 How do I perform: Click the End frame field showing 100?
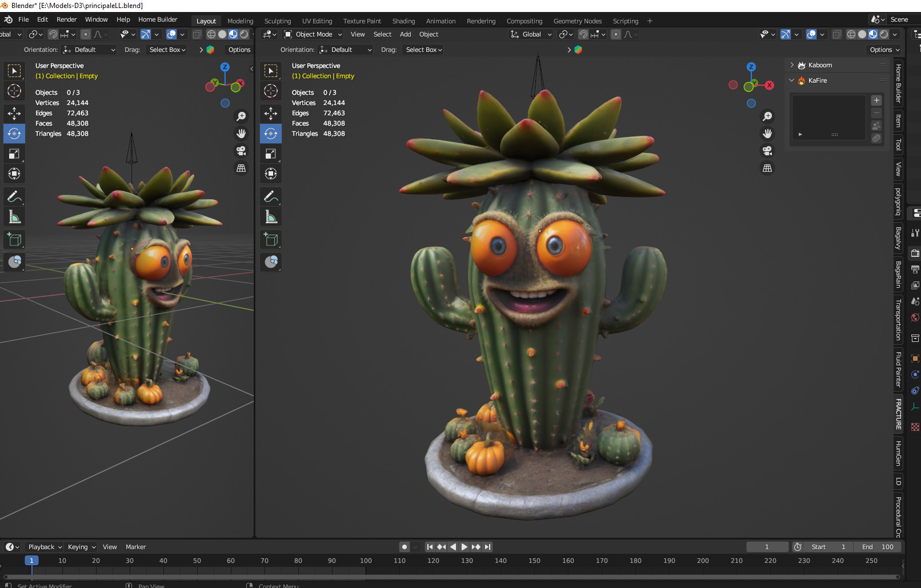878,547
